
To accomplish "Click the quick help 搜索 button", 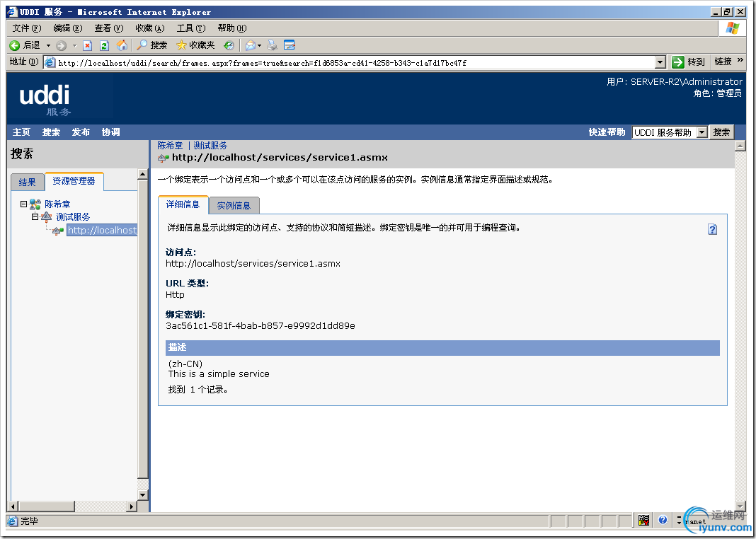I will point(722,132).
